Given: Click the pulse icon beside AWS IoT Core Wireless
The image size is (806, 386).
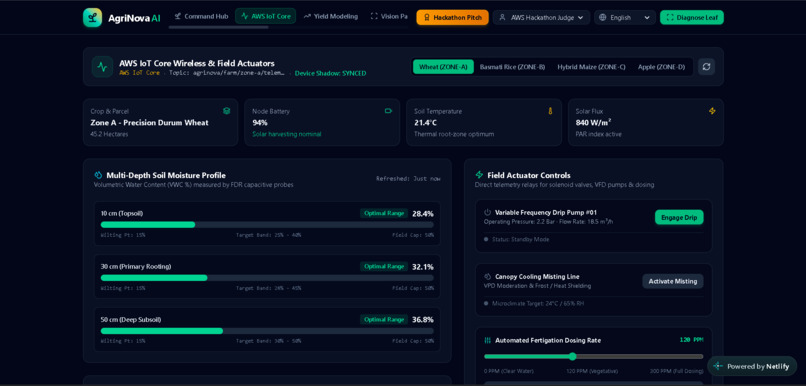Looking at the screenshot, I should point(102,67).
